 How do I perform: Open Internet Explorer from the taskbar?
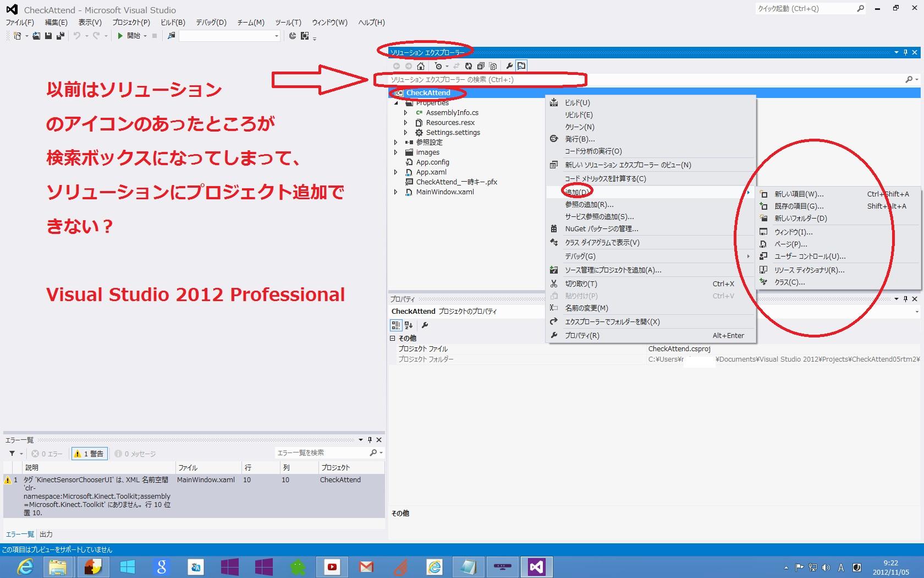pos(25,566)
